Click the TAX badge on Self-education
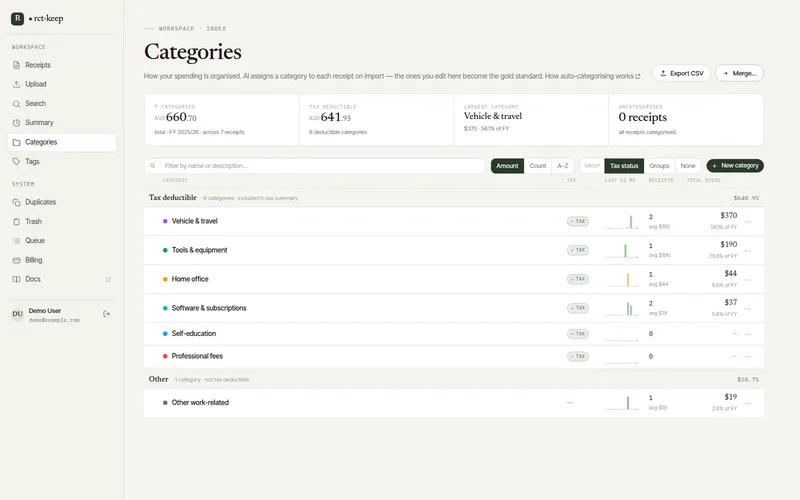800x500 pixels. click(578, 334)
